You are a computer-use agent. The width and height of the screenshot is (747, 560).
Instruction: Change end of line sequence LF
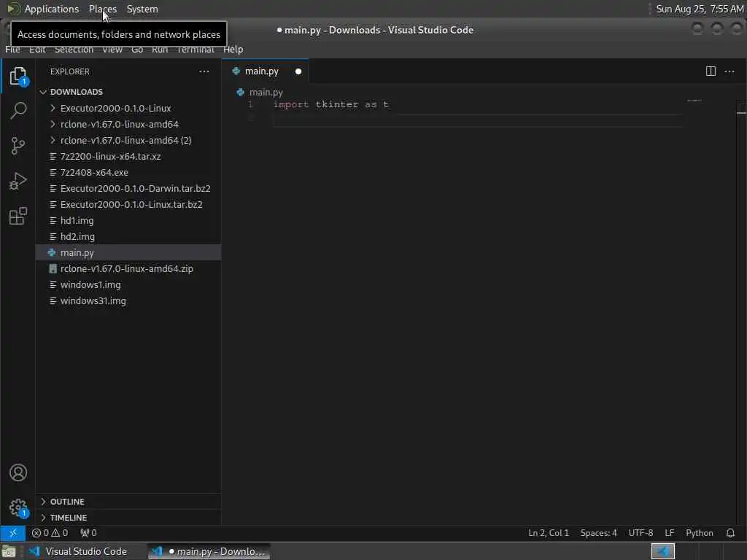pyautogui.click(x=670, y=533)
